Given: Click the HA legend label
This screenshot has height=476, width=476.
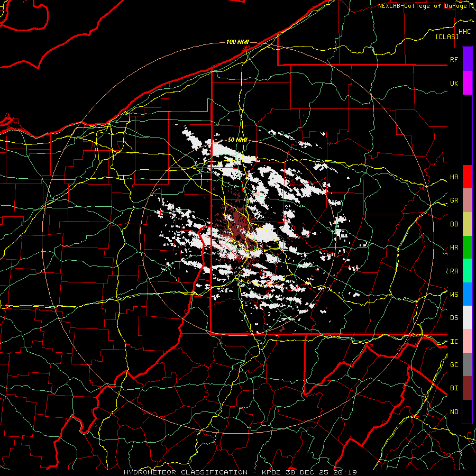Looking at the screenshot, I should click(454, 177).
